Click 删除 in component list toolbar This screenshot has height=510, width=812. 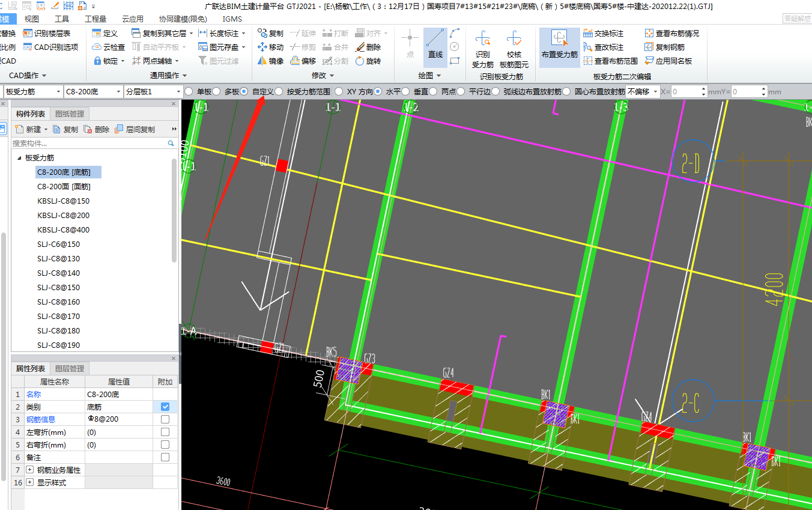pos(97,129)
